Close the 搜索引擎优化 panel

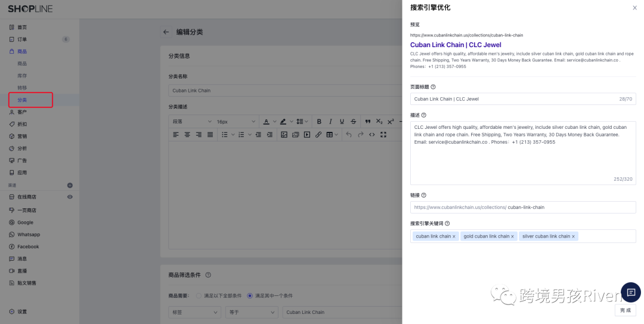634,8
